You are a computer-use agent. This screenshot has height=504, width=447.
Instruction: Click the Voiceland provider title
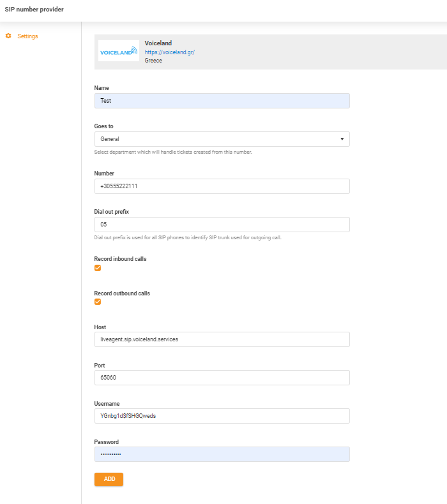(x=158, y=43)
